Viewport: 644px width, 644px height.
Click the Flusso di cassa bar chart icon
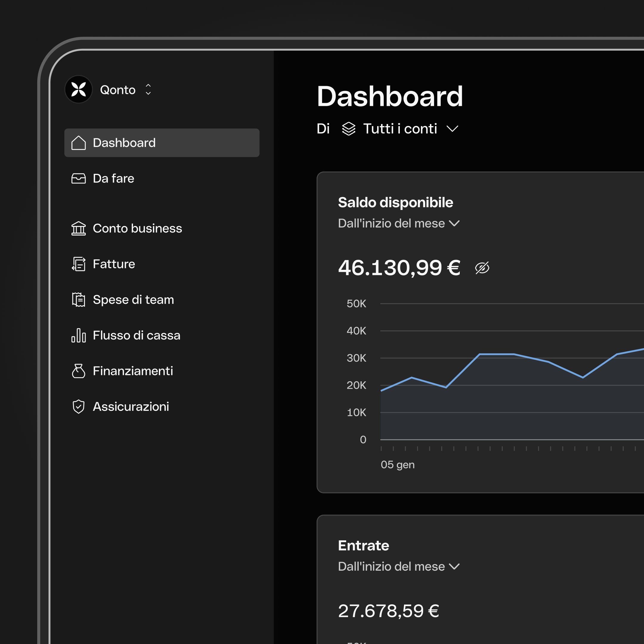tap(79, 335)
